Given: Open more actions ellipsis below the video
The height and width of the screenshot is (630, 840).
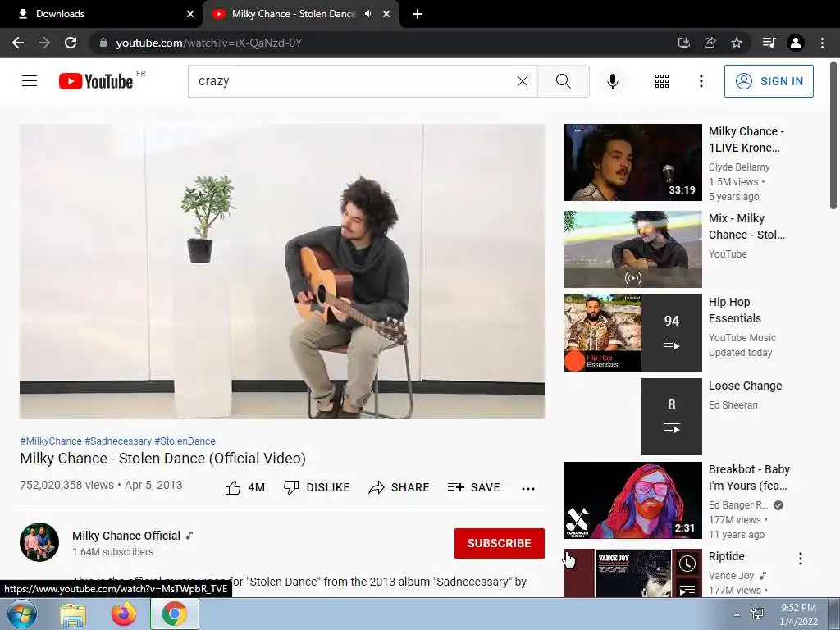Looking at the screenshot, I should click(x=528, y=488).
